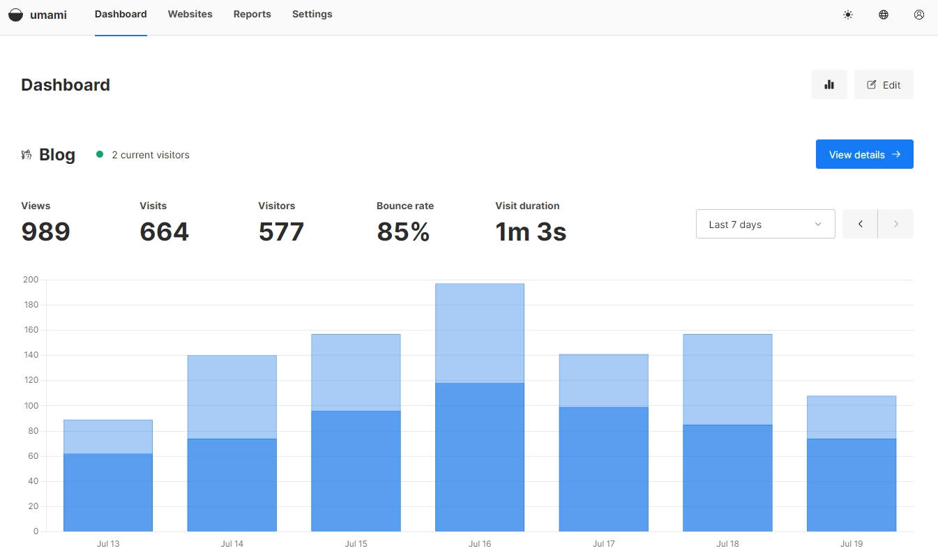The height and width of the screenshot is (560, 938).
Task: Click the Edit dashboard button
Action: click(884, 84)
